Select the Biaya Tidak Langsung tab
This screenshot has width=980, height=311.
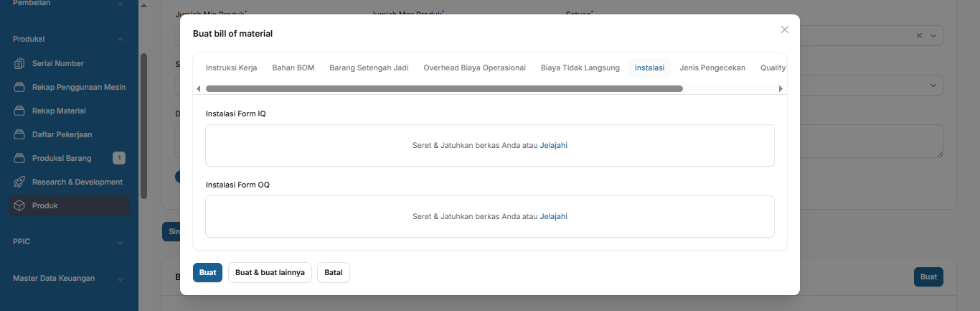click(580, 68)
